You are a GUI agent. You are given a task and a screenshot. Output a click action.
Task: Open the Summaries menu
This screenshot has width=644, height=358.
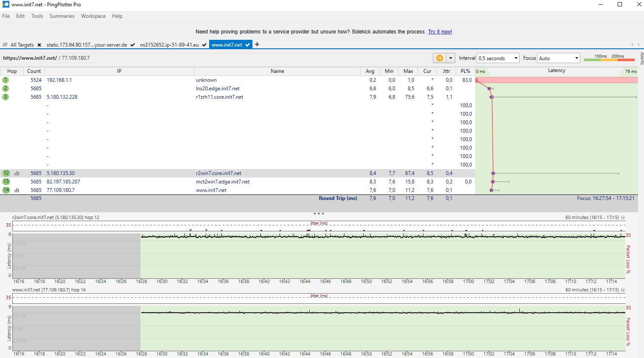62,16
